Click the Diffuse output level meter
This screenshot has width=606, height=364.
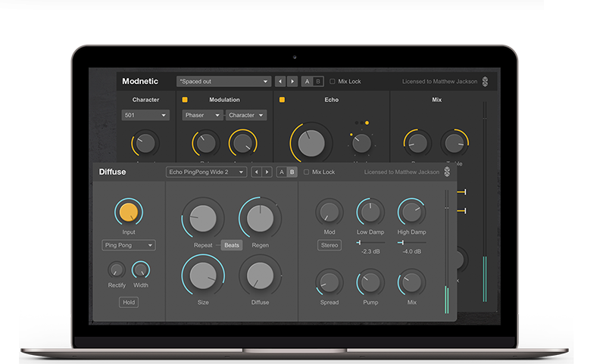pyautogui.click(x=446, y=251)
